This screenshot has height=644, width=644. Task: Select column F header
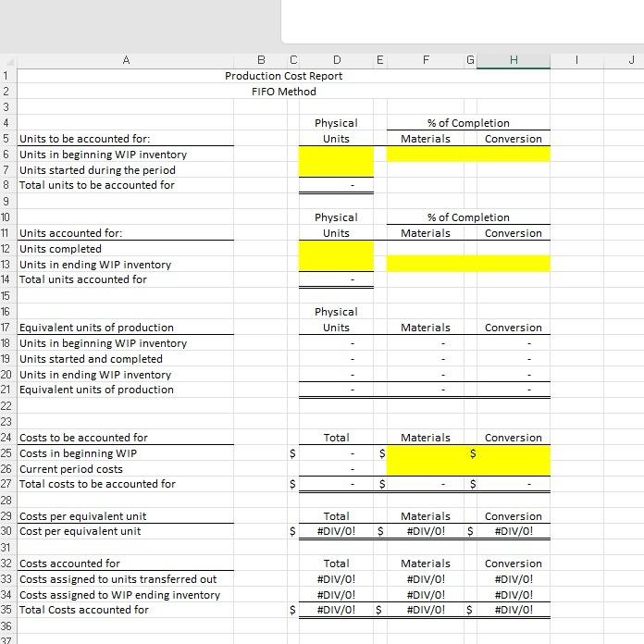tap(426, 60)
